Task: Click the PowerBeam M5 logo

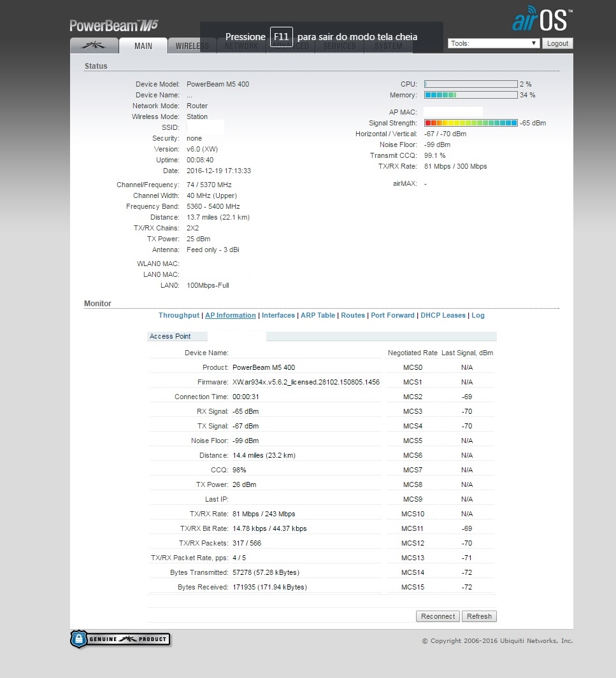Action: (x=114, y=25)
